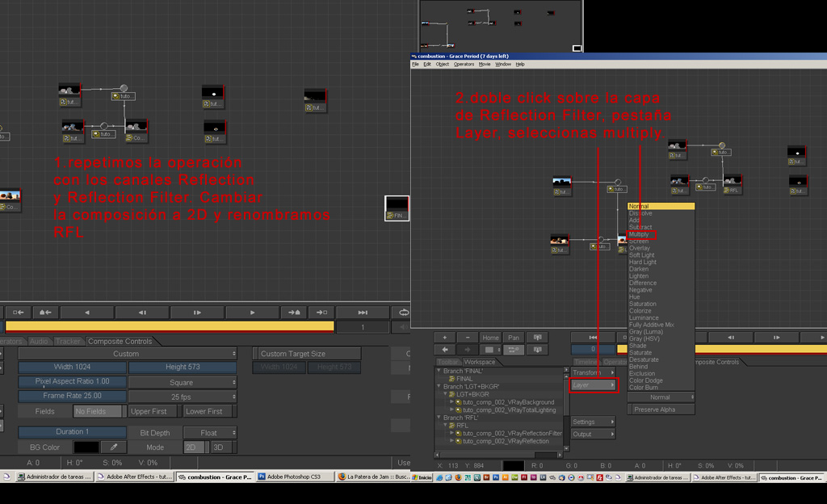
Task: Click the yellow timeline bar in left window
Action: coord(170,326)
